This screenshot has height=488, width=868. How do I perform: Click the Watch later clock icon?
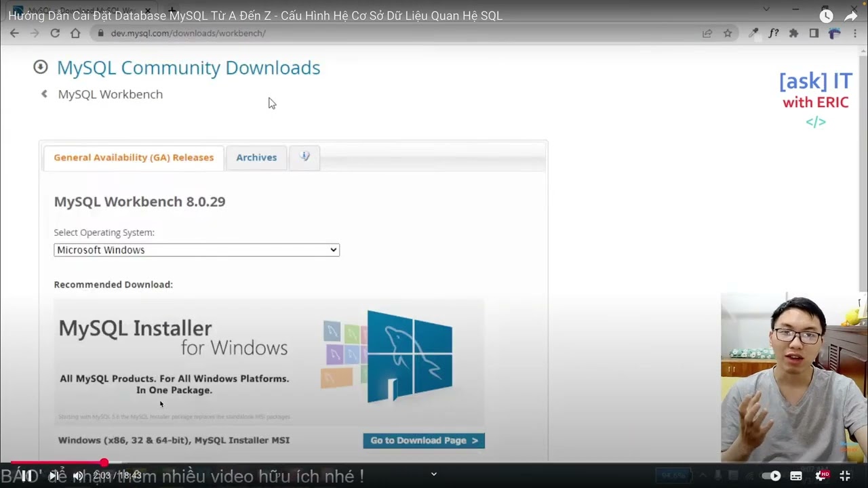point(826,16)
